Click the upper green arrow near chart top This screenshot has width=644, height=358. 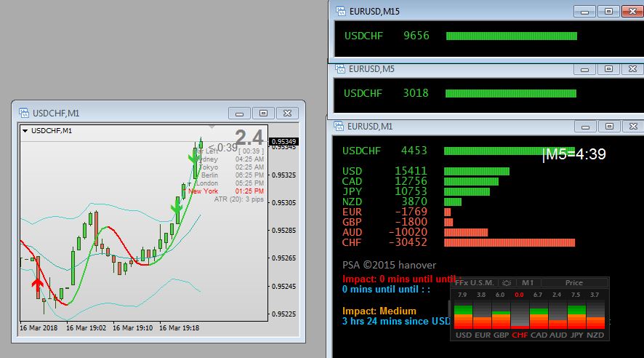[194, 157]
